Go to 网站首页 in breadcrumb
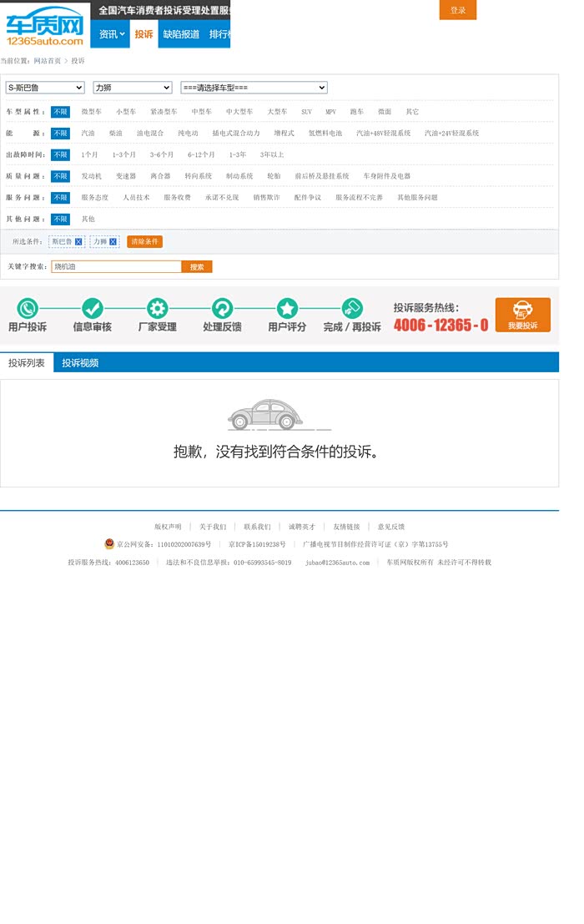The width and height of the screenshot is (584, 924). (x=47, y=61)
